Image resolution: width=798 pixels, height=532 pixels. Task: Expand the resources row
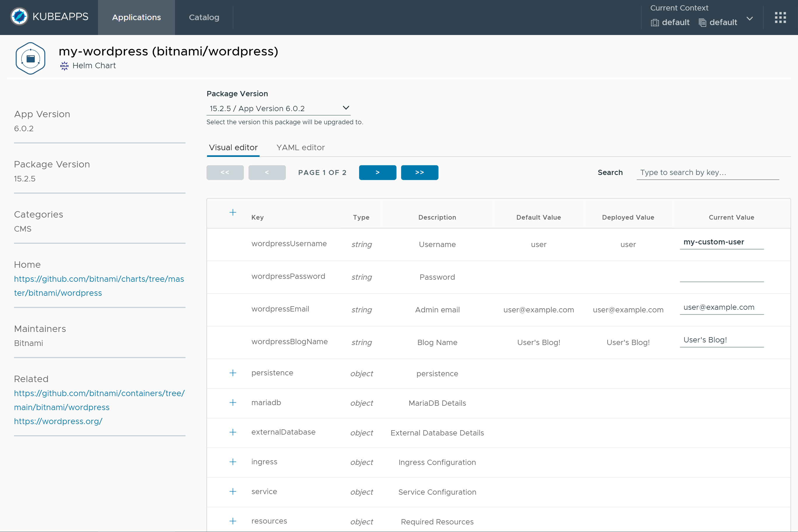coord(233,521)
